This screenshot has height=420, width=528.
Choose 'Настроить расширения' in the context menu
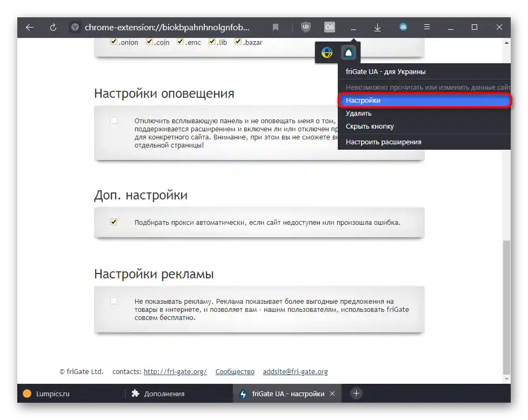[424, 142]
